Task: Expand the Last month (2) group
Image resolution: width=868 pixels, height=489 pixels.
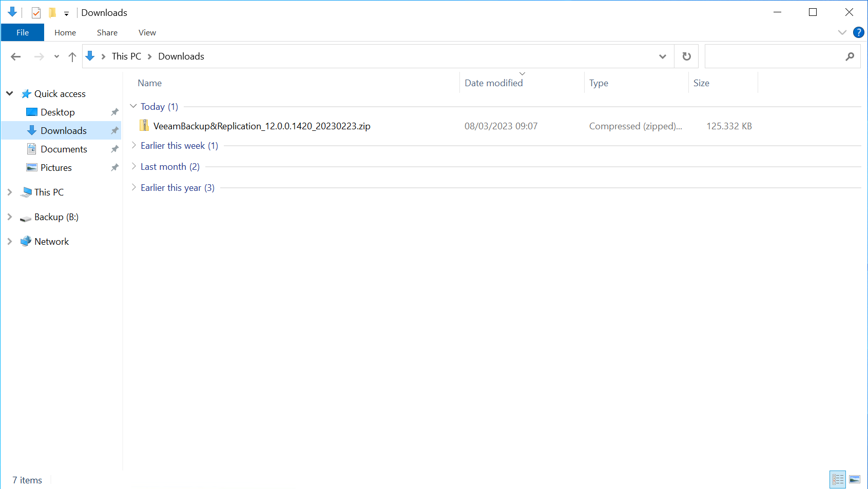Action: 133,166
